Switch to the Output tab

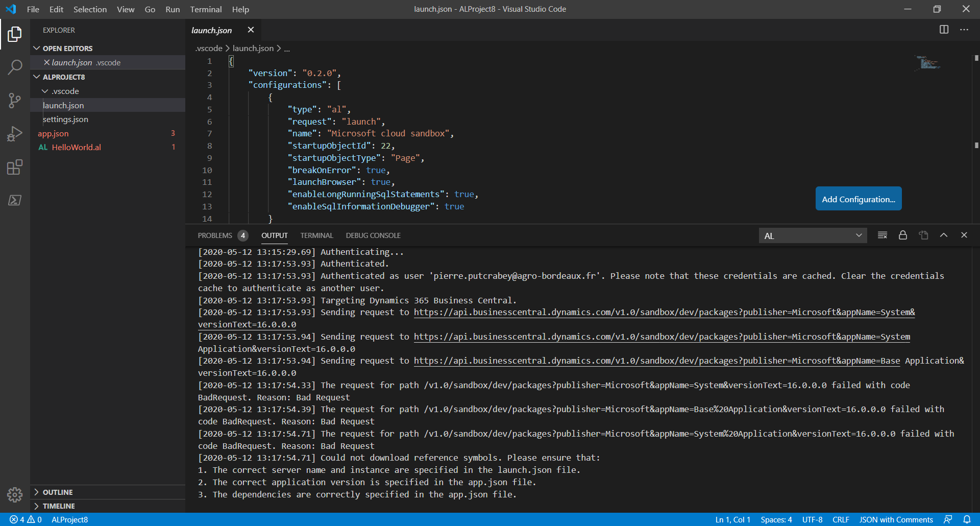275,235
